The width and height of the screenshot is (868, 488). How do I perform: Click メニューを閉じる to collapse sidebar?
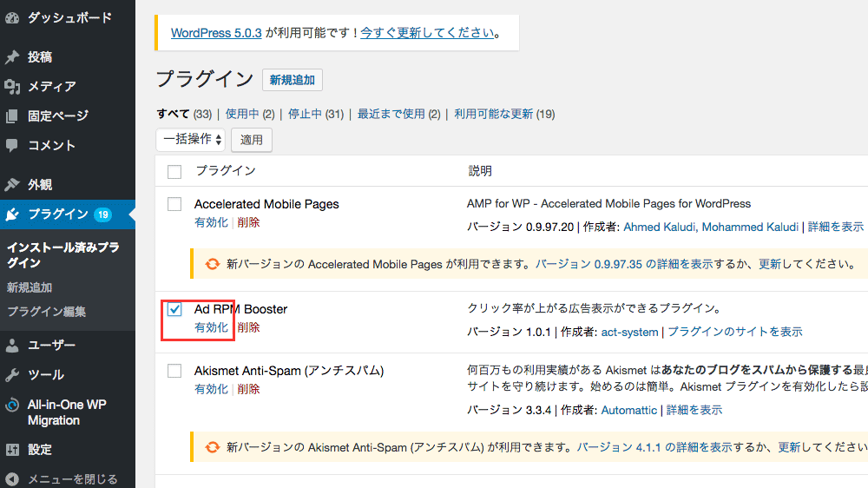coord(73,479)
